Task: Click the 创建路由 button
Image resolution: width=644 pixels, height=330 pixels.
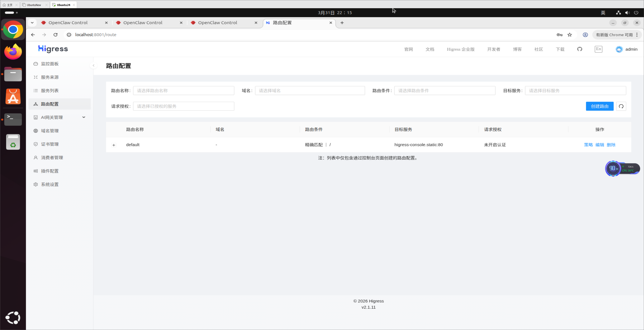Action: (600, 106)
